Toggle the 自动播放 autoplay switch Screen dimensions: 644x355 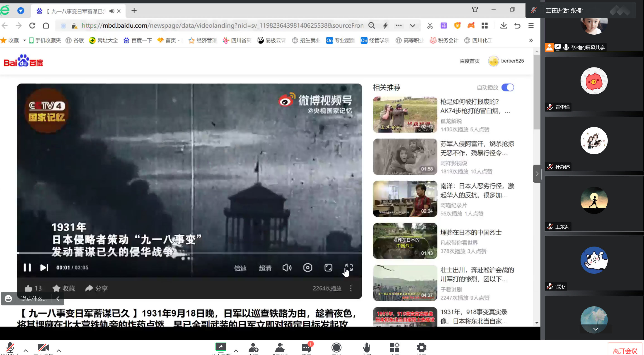click(x=508, y=87)
